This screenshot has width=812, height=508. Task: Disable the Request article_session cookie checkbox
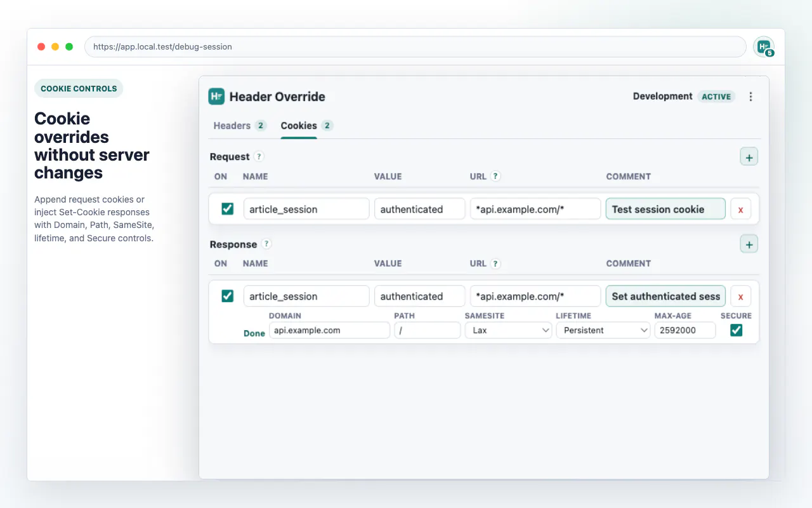point(227,209)
